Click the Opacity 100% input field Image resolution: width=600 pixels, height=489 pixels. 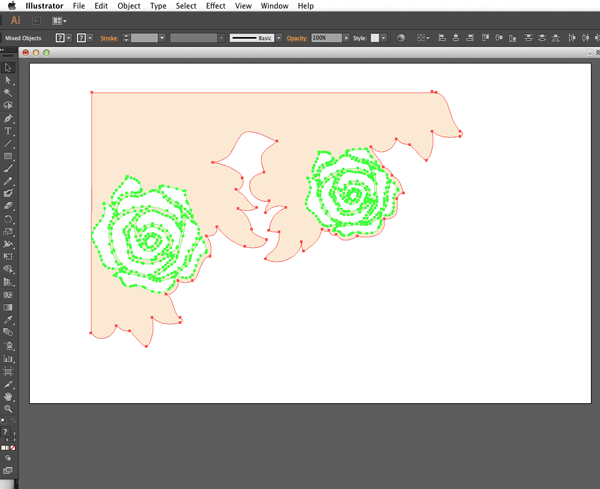[x=324, y=37]
